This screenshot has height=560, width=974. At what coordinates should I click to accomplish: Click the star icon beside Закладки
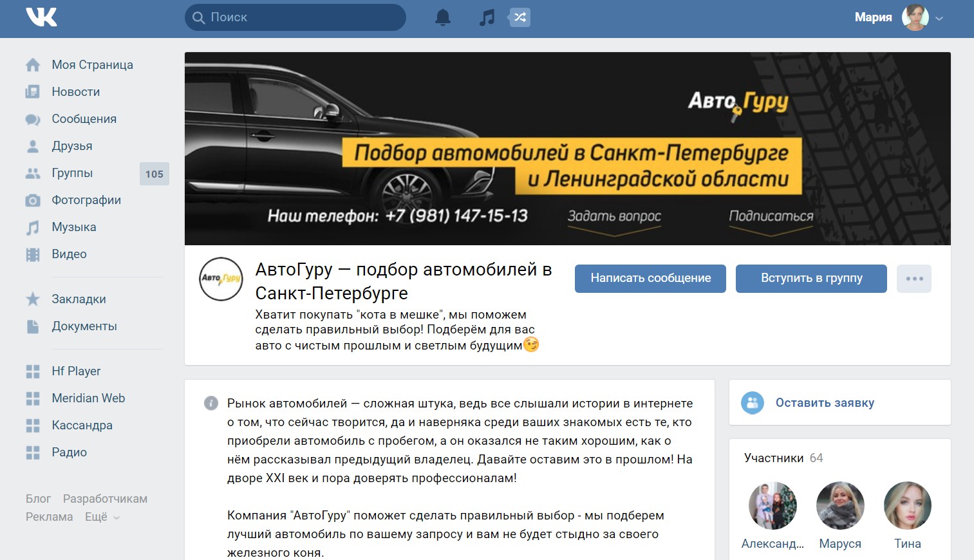coord(33,299)
